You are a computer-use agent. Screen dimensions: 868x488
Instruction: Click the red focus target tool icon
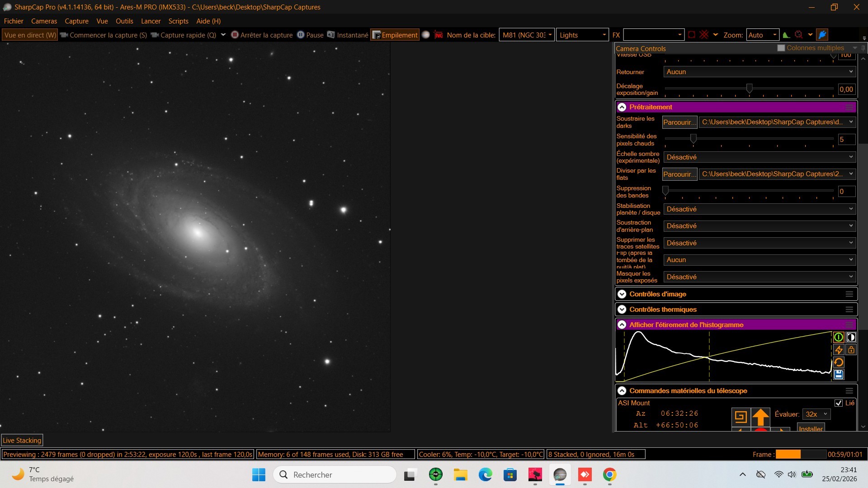799,35
